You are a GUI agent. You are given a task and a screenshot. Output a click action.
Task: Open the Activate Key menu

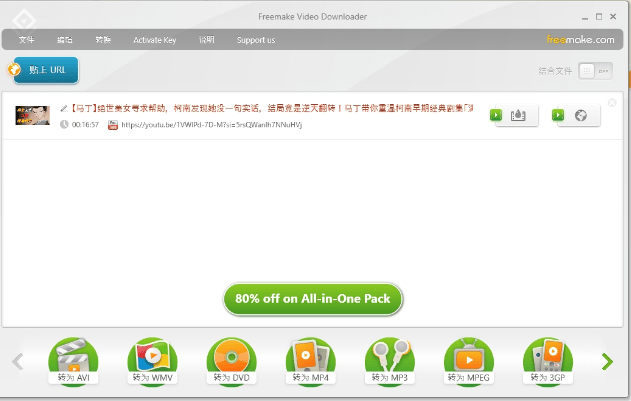[154, 40]
